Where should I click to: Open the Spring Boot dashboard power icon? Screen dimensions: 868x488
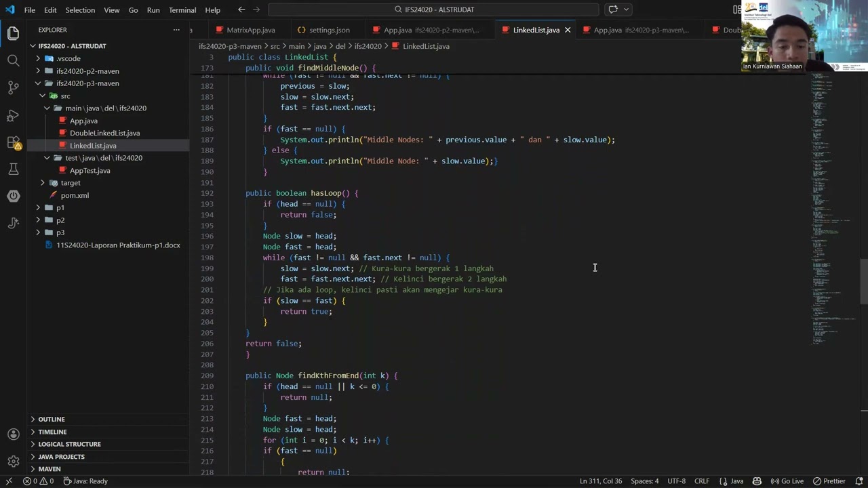13,196
